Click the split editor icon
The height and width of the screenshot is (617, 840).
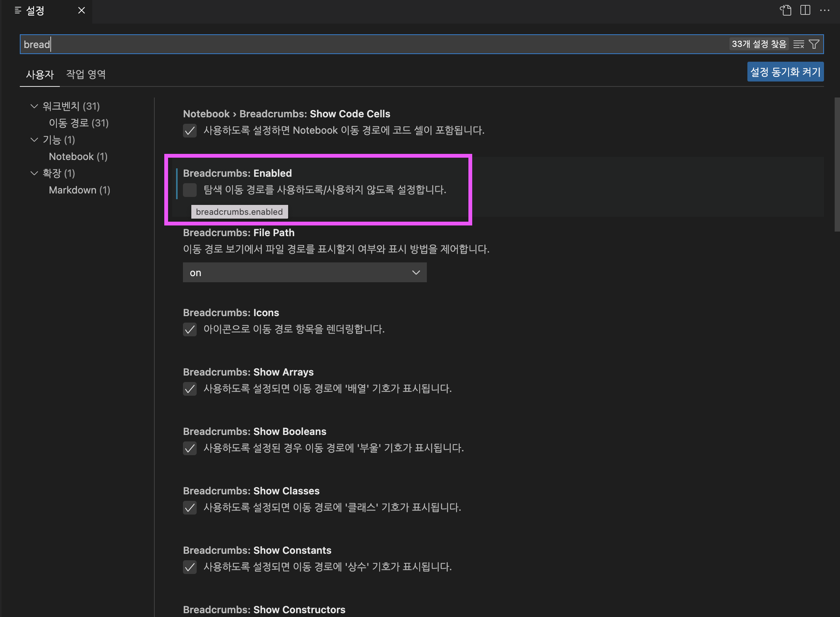[x=805, y=10]
